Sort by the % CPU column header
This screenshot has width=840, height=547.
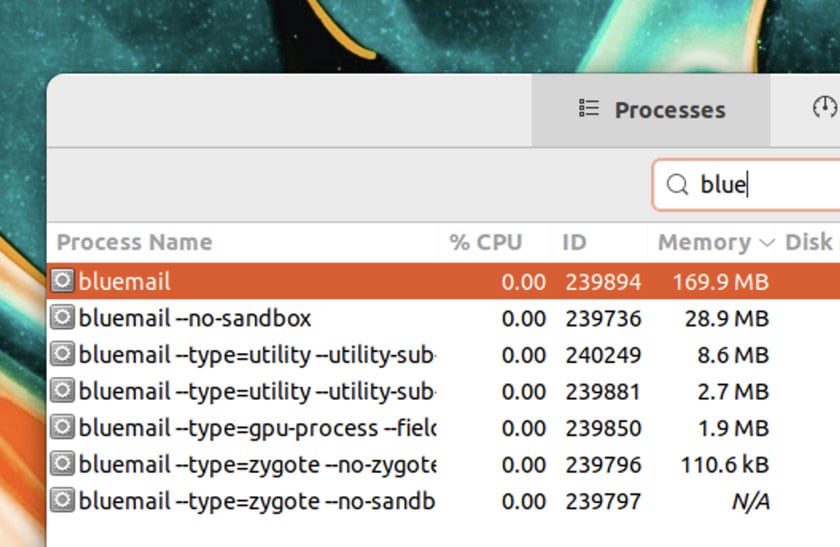485,242
